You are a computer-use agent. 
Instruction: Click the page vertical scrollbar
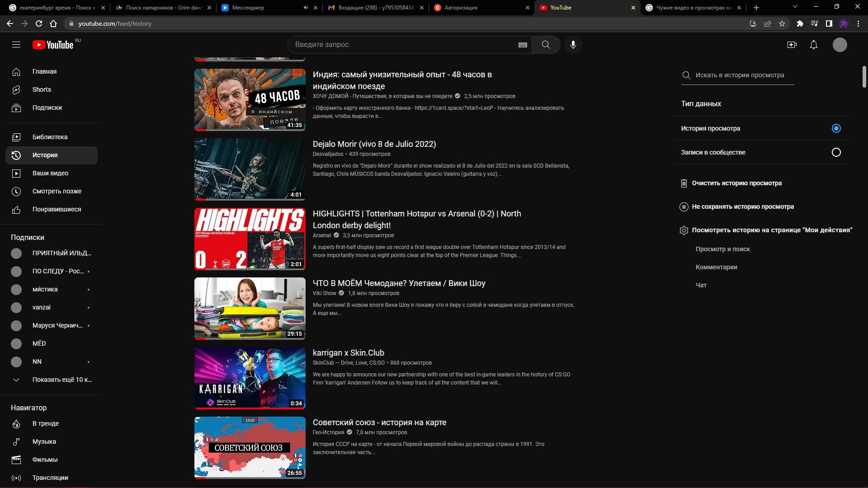tap(864, 77)
